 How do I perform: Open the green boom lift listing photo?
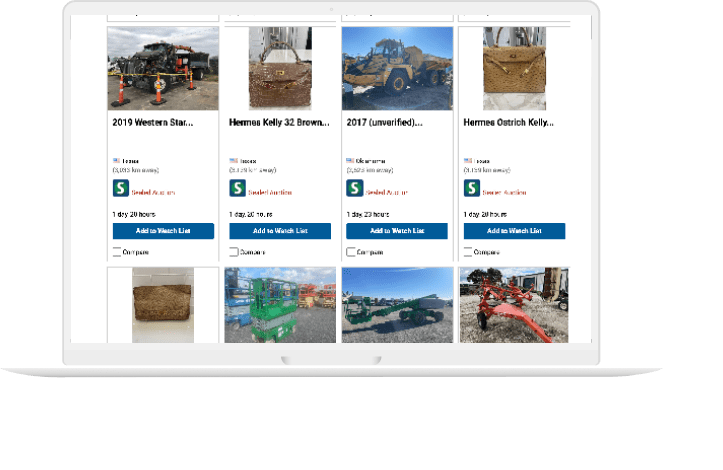[397, 305]
